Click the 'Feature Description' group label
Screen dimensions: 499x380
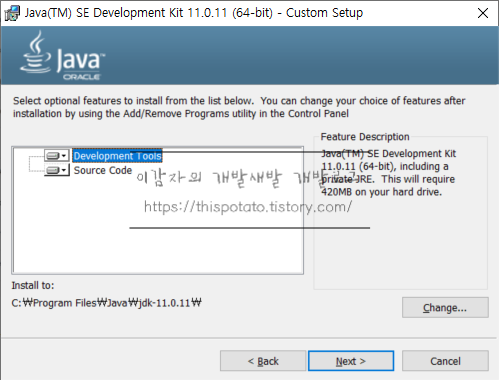pos(365,137)
